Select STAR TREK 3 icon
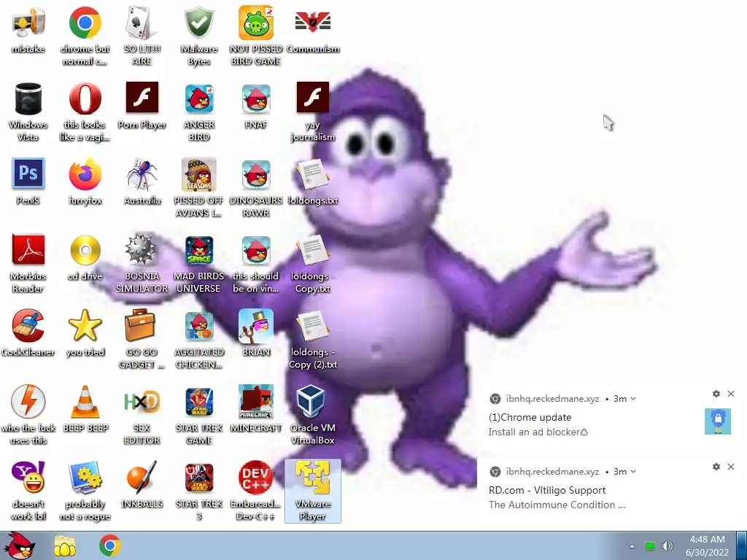Image resolution: width=747 pixels, height=560 pixels. click(199, 491)
